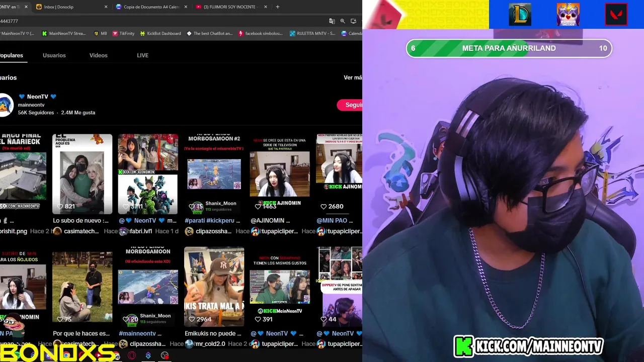This screenshot has width=644, height=362.
Task: Click the Valorant icon in stream overlay
Action: [x=616, y=14]
